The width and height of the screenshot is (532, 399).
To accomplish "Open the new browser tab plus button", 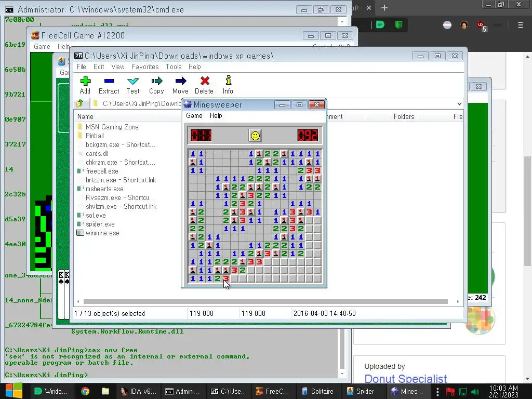I will [384, 8].
